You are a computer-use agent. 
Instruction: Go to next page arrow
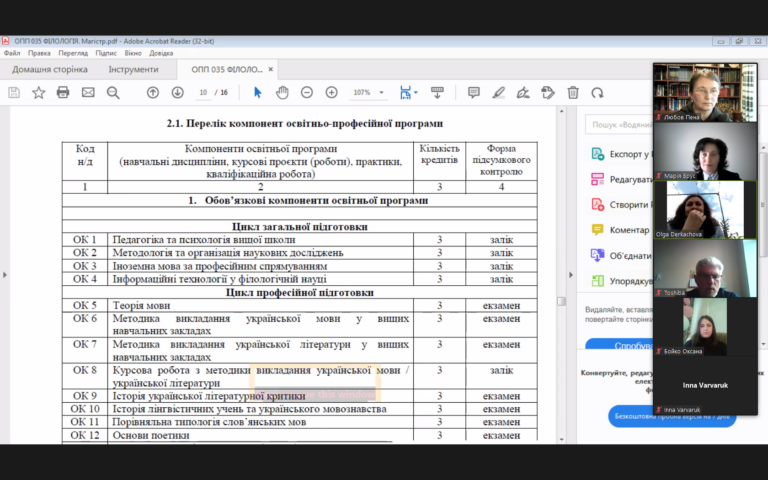pyautogui.click(x=177, y=92)
